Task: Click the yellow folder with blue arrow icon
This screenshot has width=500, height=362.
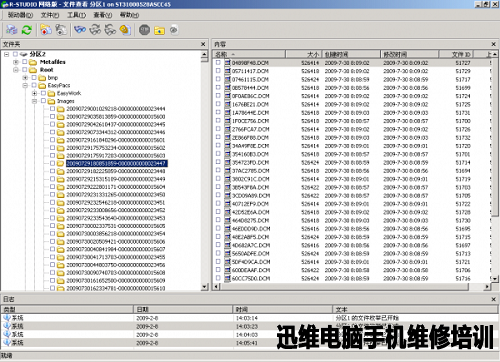Action: point(160,30)
